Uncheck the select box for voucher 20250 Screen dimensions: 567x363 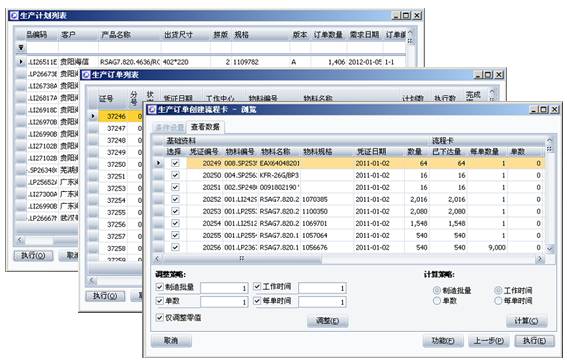coord(175,175)
